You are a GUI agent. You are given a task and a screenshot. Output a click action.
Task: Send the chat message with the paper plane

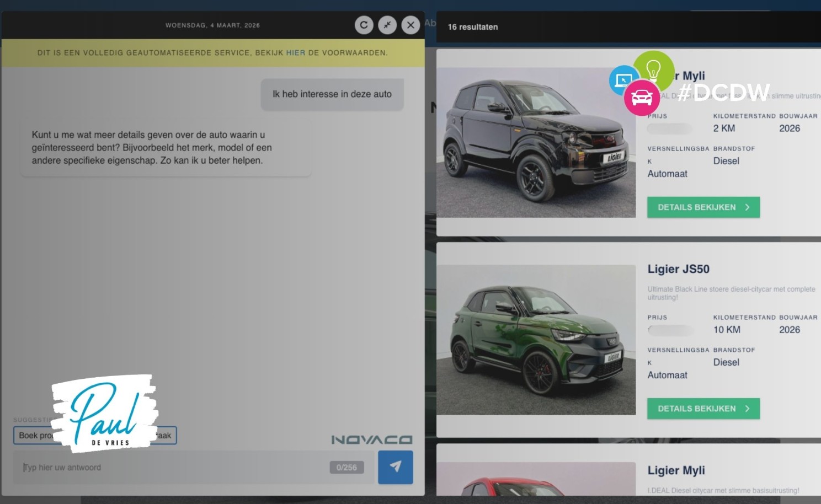point(396,467)
